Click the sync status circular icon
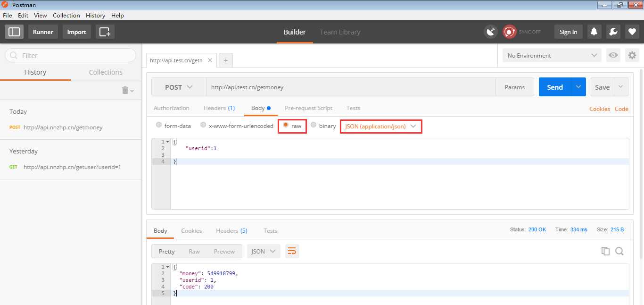Image resolution: width=644 pixels, height=305 pixels. (x=509, y=32)
